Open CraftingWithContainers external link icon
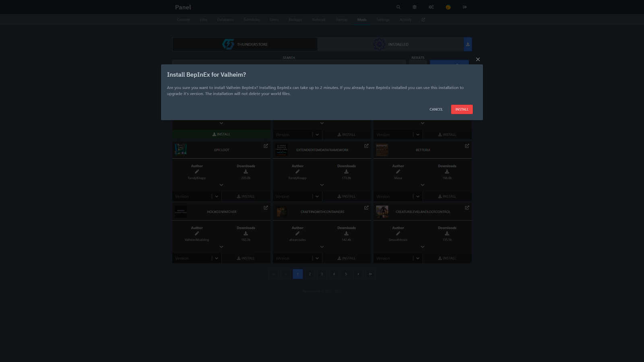Image resolution: width=644 pixels, height=362 pixels. pos(366,208)
